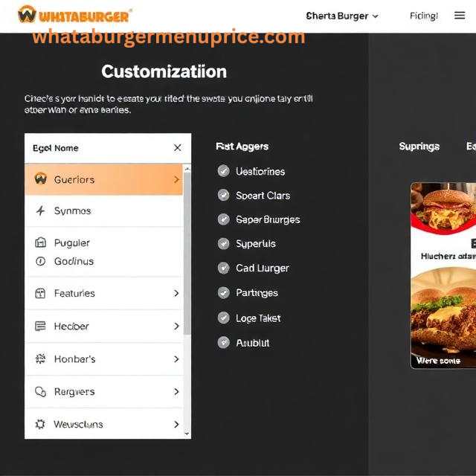
Task: Click the Customizatiion heading
Action: click(164, 71)
